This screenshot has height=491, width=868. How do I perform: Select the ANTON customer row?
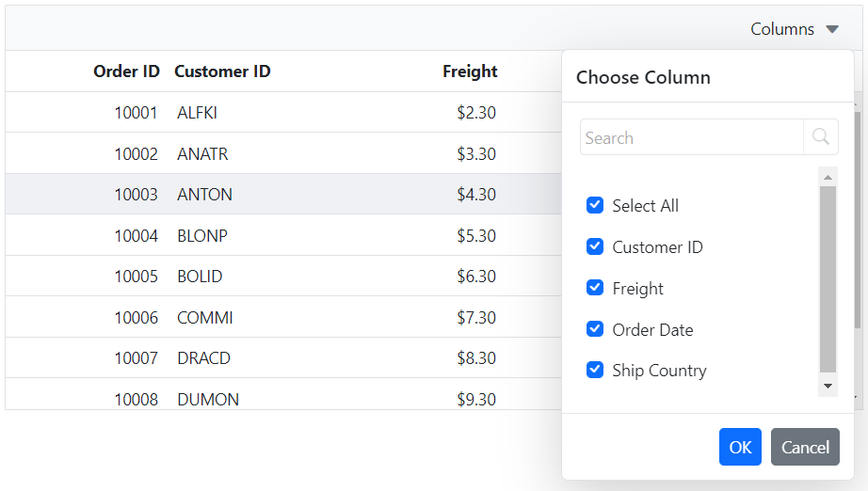coord(205,195)
